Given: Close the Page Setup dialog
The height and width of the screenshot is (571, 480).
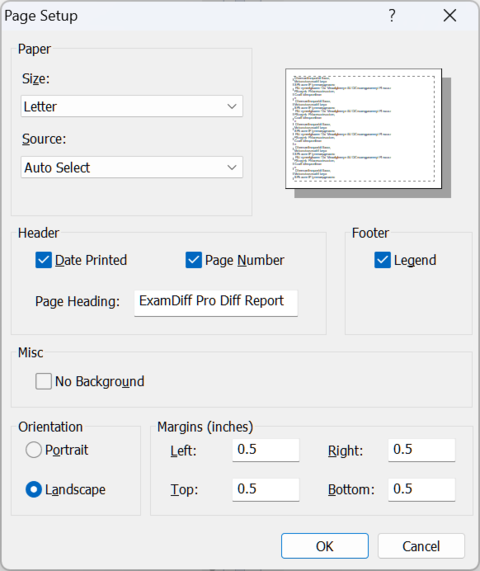Looking at the screenshot, I should click(x=450, y=16).
